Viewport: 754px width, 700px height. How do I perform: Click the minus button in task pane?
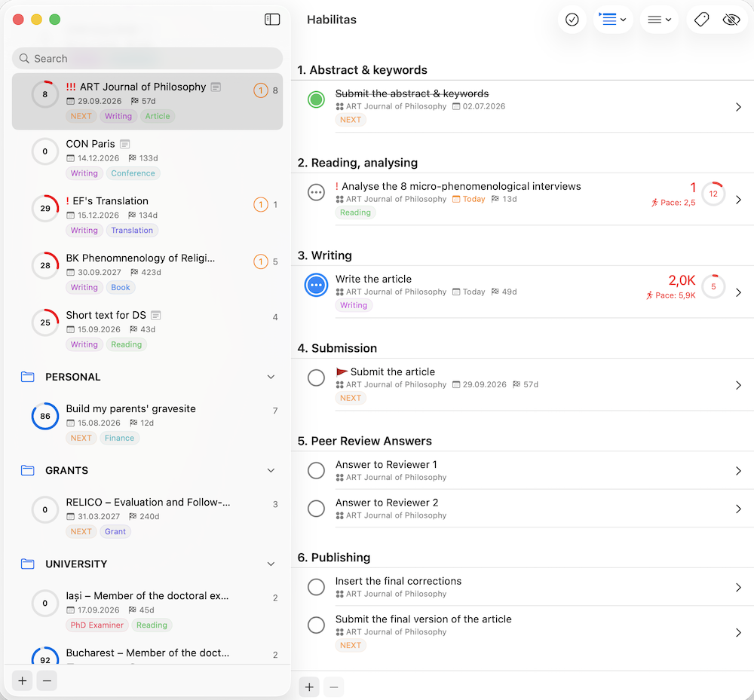coord(334,687)
